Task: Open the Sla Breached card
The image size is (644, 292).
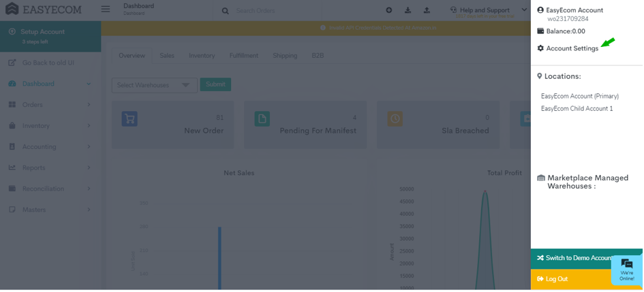Action: click(438, 125)
